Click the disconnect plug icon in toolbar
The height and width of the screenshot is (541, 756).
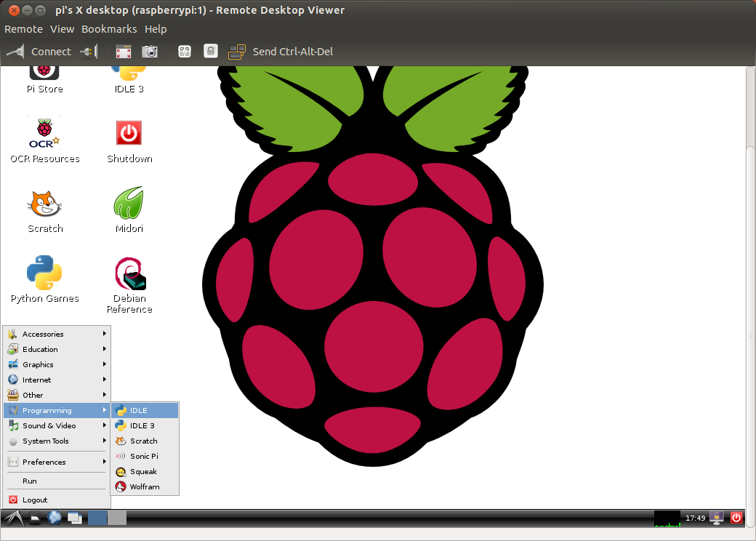[x=89, y=52]
